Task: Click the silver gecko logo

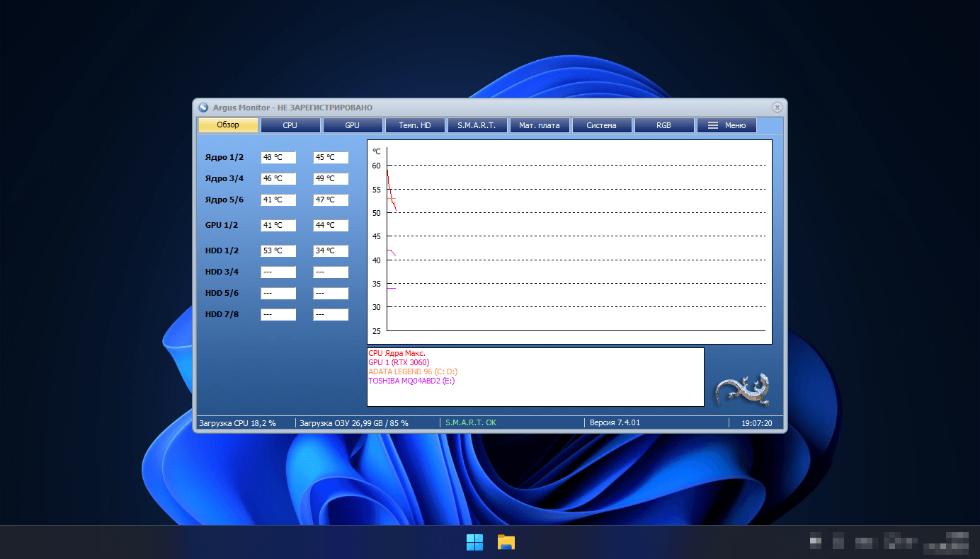Action: 742,388
